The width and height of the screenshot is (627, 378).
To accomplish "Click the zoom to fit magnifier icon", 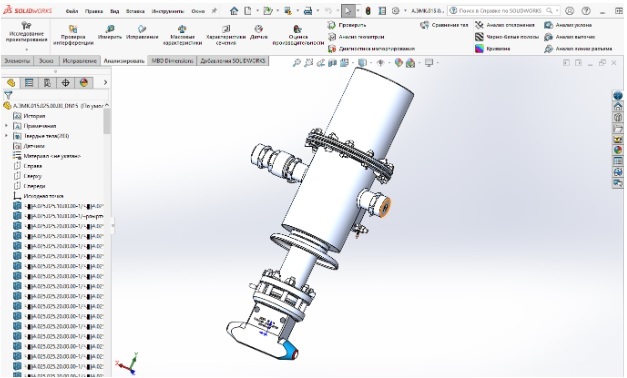I will point(296,63).
